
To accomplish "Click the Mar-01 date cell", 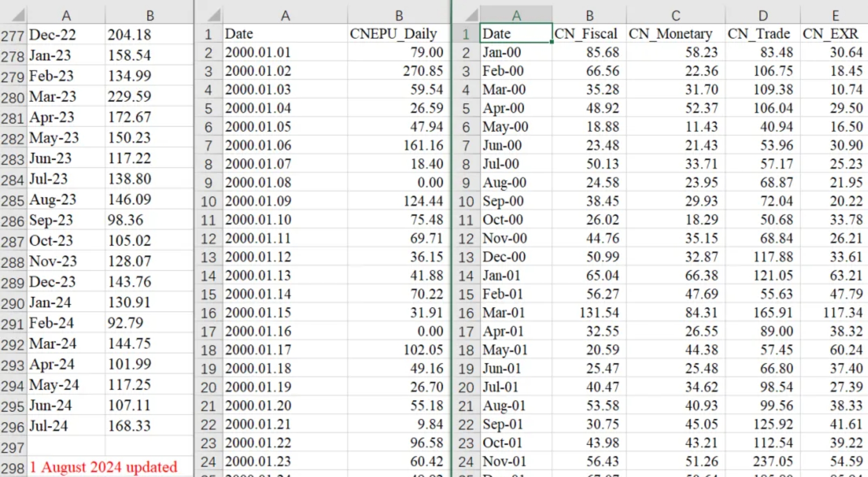I will [516, 313].
